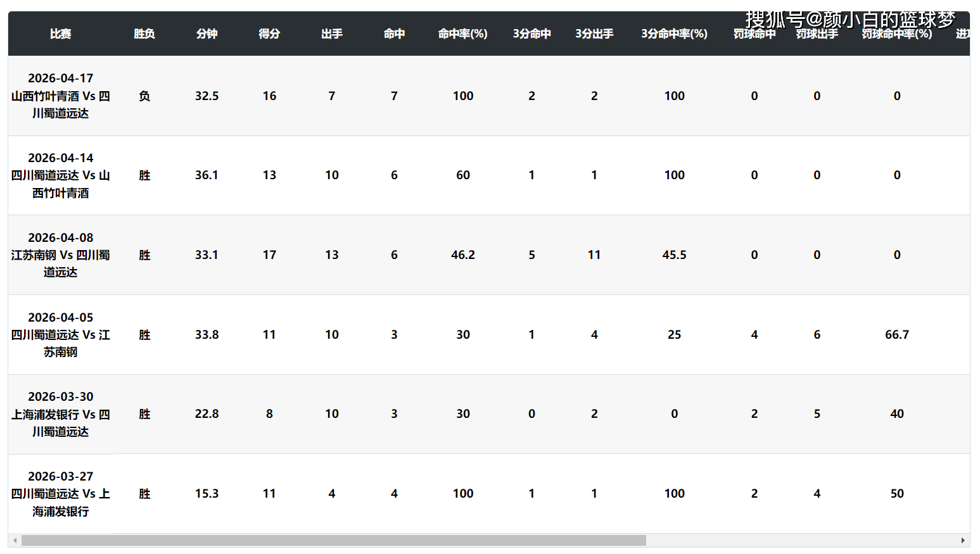Click the 32.5 minutes cell
The width and height of the screenshot is (980, 554).
207,96
